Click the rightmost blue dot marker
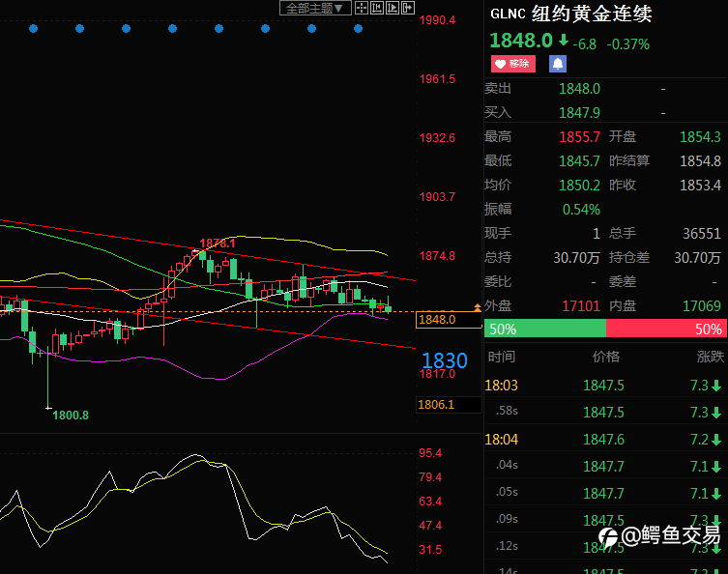Image resolution: width=728 pixels, height=574 pixels. [358, 29]
